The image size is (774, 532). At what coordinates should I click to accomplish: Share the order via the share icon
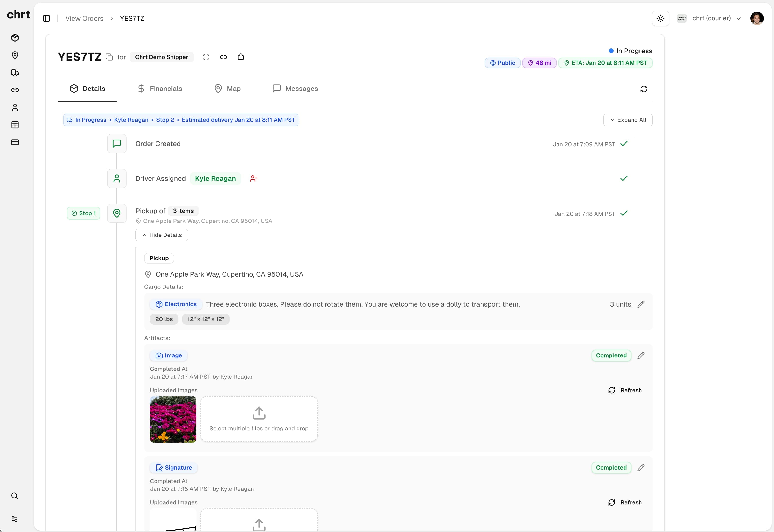coord(241,57)
